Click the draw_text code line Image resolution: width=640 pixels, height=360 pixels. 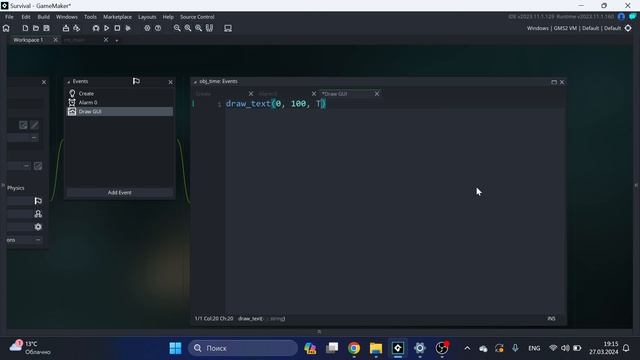point(276,104)
